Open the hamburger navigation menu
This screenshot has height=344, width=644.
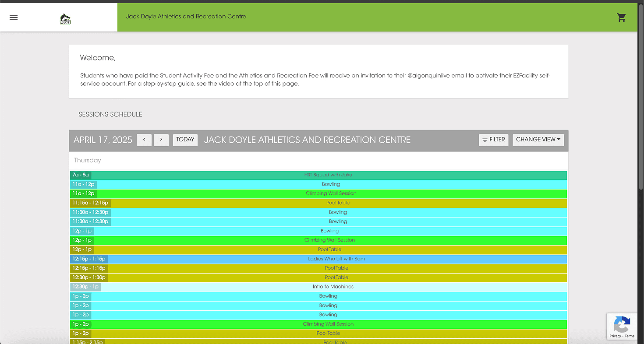[x=14, y=18]
